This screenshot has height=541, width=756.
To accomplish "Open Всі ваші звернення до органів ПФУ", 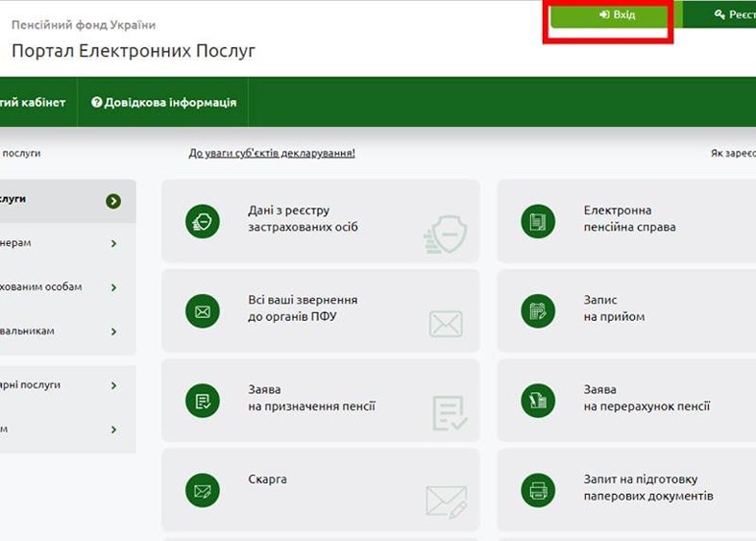I will (321, 311).
